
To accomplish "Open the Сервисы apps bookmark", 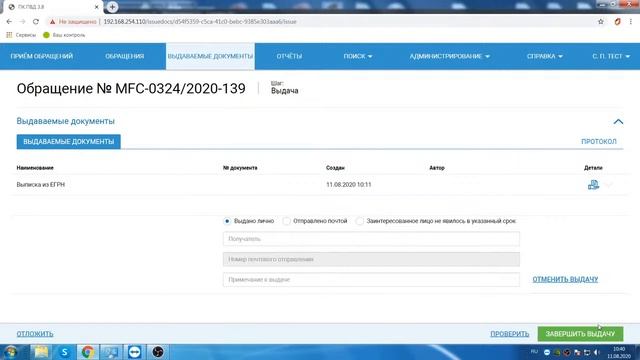I will coord(21,35).
